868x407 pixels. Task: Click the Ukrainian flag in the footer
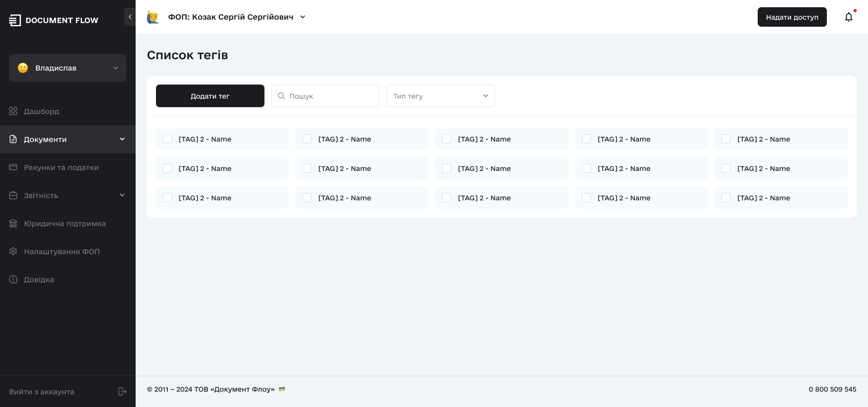(282, 389)
